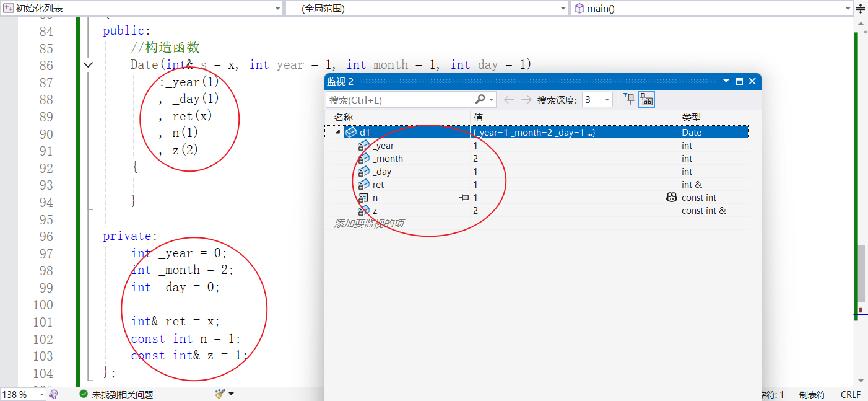868x401 pixels.
Task: Click the 添加要监视的项 add watch row
Action: point(369,223)
